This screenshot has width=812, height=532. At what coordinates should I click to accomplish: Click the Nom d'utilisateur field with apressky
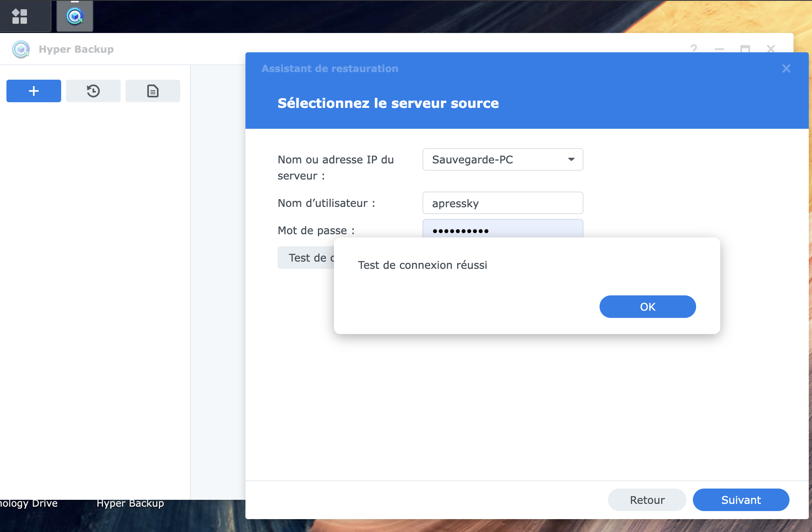[503, 203]
